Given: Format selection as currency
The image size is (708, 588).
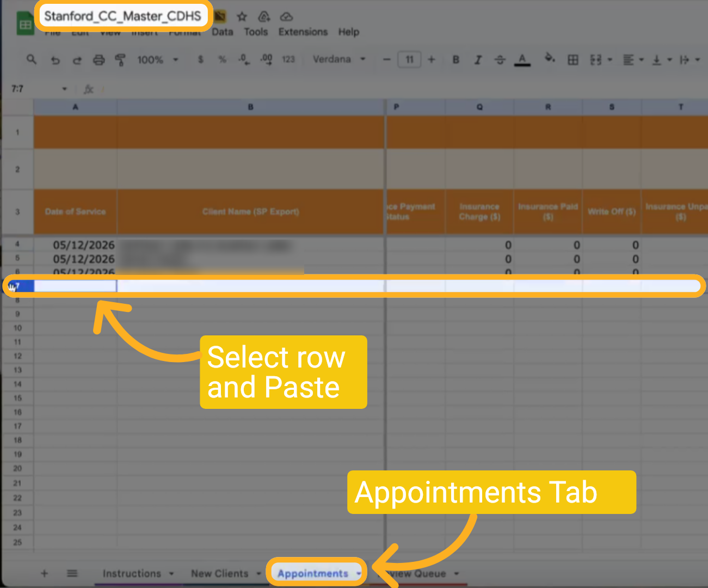Looking at the screenshot, I should point(200,59).
